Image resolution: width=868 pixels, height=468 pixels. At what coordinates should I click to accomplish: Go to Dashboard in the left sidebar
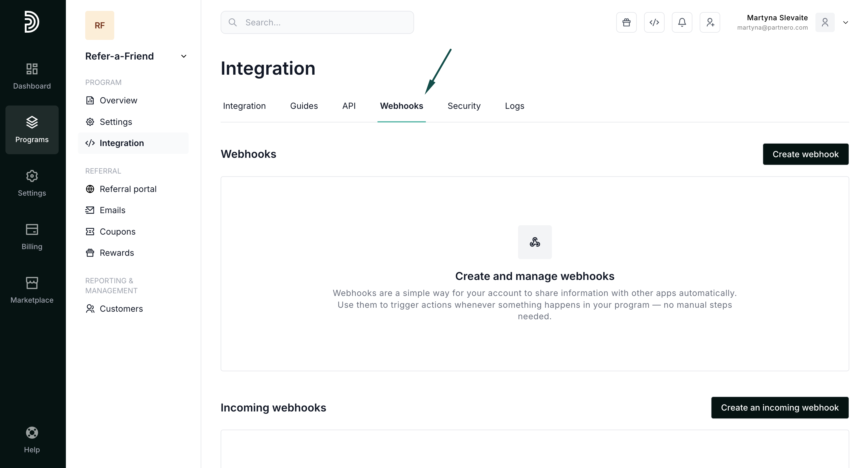click(x=32, y=76)
